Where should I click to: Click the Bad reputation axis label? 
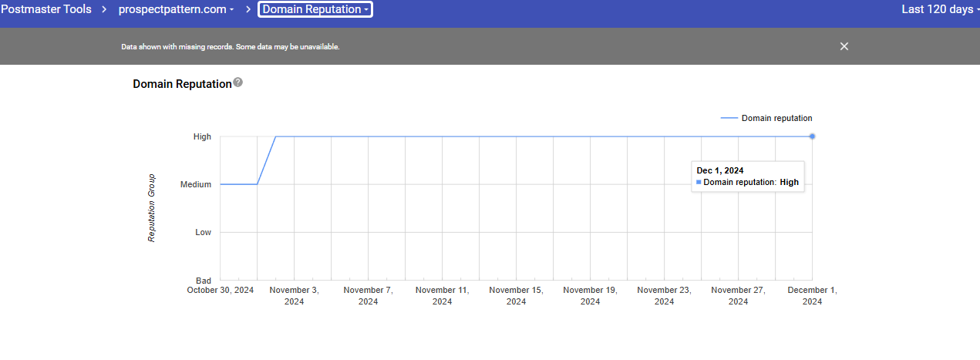point(203,280)
